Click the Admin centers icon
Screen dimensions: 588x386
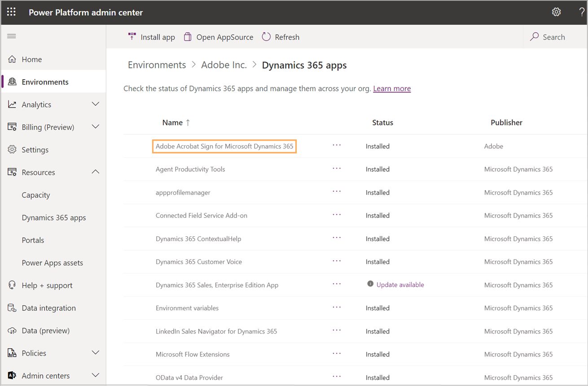12,376
